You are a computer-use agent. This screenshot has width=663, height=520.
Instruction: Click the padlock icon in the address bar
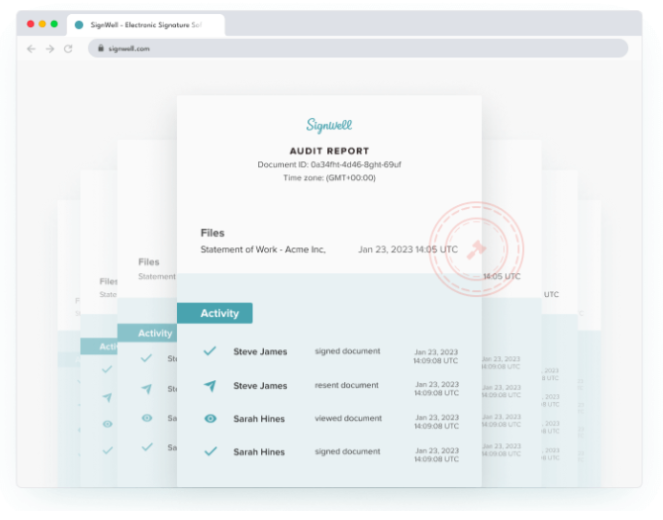99,48
